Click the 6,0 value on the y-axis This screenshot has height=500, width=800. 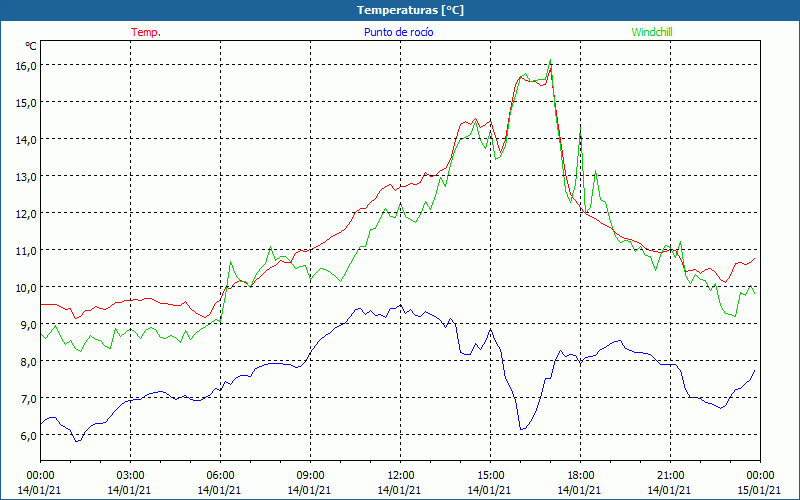pos(28,435)
